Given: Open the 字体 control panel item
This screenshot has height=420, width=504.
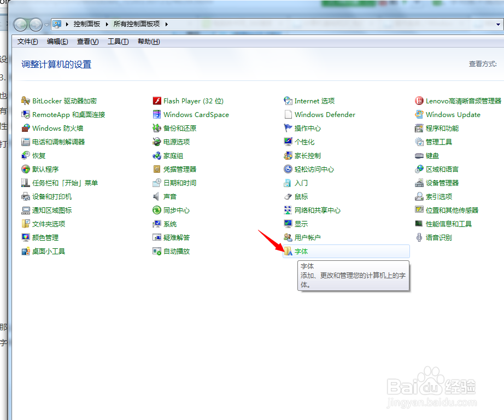Looking at the screenshot, I should [301, 251].
